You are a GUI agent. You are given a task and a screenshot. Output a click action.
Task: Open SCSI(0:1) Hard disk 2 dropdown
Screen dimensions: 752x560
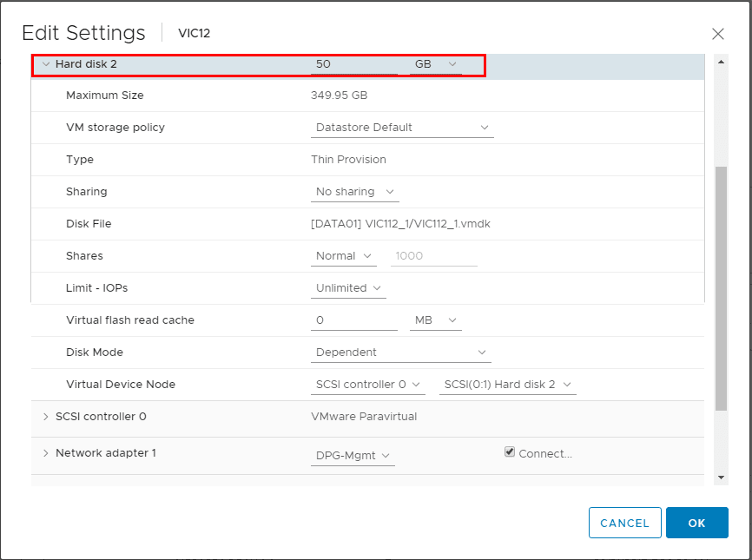click(x=507, y=385)
